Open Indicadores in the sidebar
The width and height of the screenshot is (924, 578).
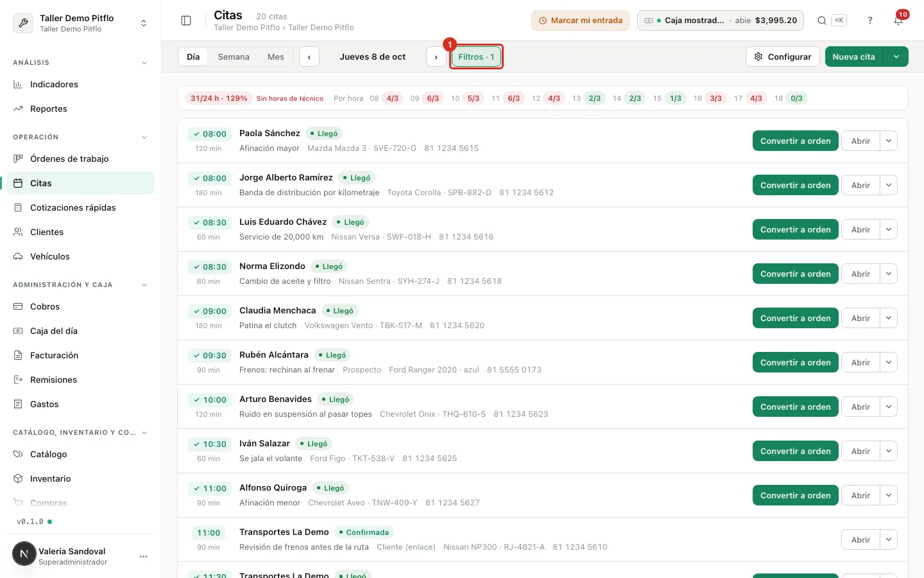80,84
